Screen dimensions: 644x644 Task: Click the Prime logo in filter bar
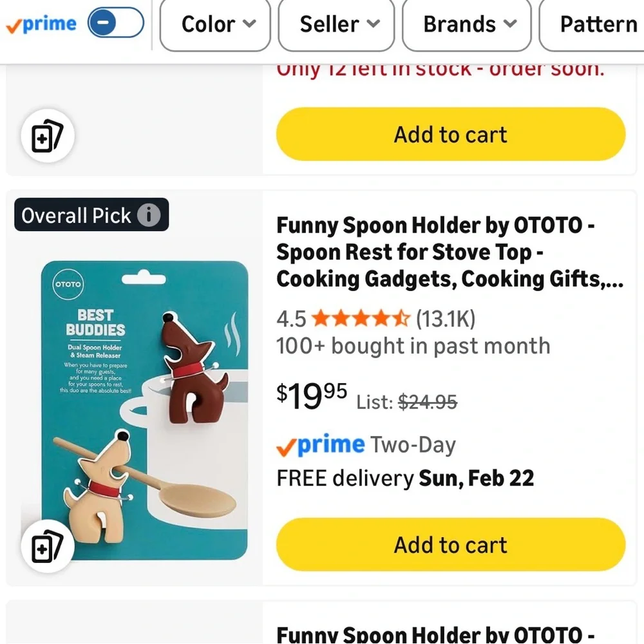tap(41, 24)
